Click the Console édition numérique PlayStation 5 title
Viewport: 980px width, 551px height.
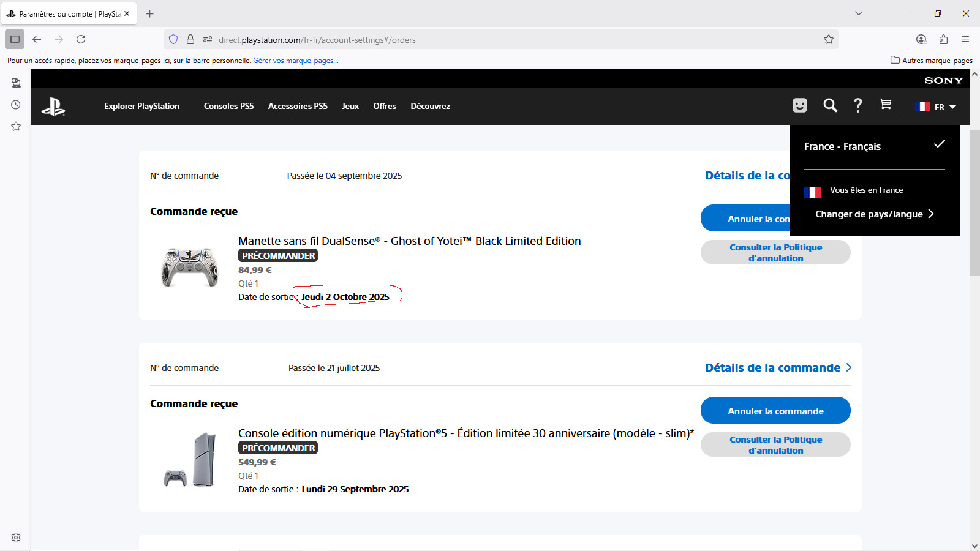pyautogui.click(x=466, y=433)
